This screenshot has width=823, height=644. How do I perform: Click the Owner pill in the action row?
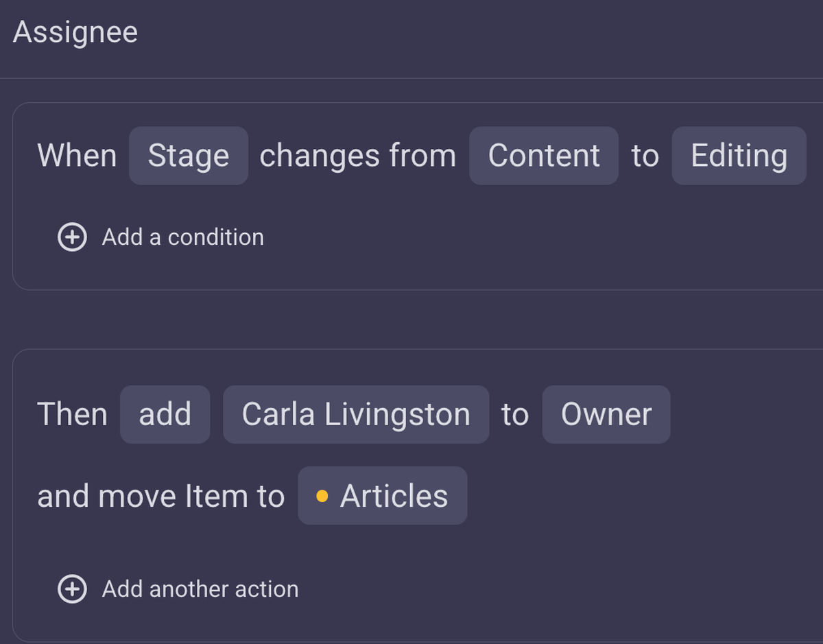click(606, 414)
